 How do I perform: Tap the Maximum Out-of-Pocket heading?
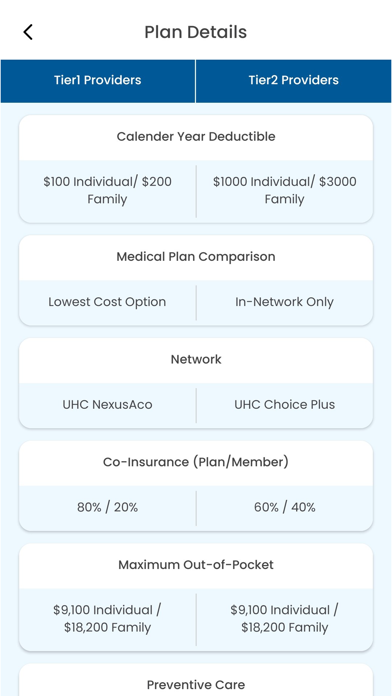(x=196, y=565)
